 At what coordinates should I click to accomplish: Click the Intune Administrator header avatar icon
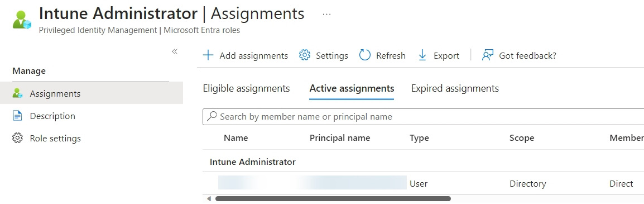point(22,20)
